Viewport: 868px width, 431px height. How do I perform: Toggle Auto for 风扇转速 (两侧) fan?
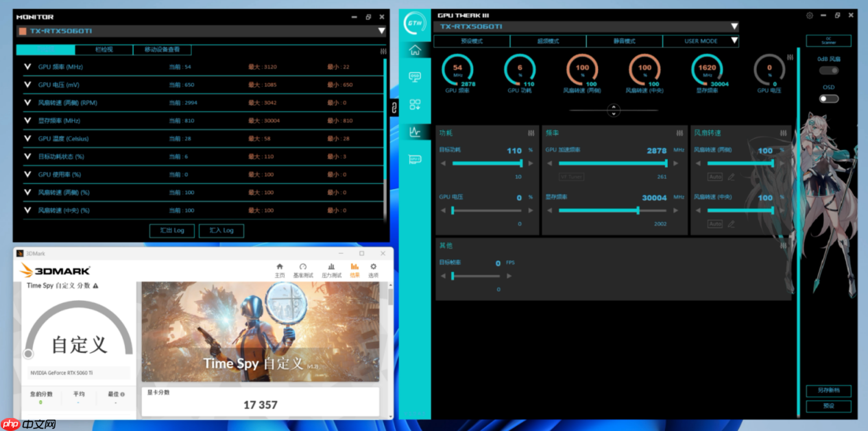click(x=715, y=177)
